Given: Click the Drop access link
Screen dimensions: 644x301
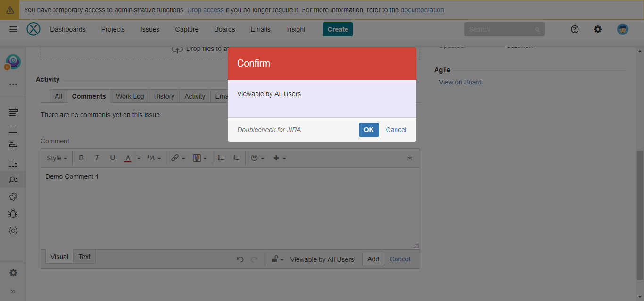Looking at the screenshot, I should 205,10.
